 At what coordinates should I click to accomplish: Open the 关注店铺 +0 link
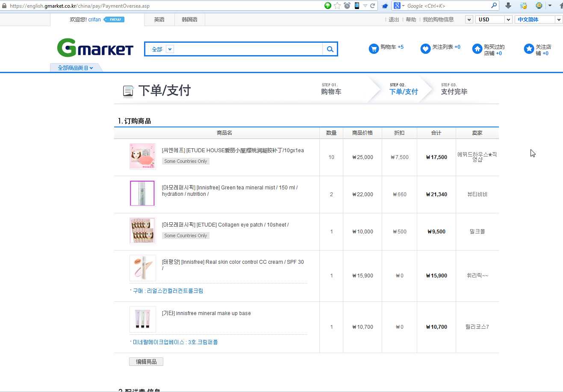[x=543, y=50]
